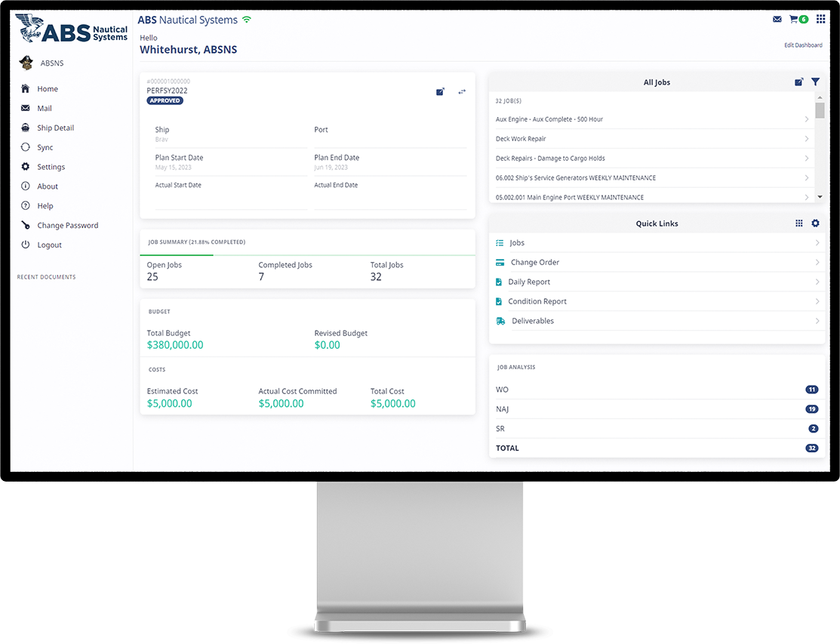This screenshot has height=644, width=840.
Task: Click the Plan End Date field
Action: pyautogui.click(x=390, y=162)
